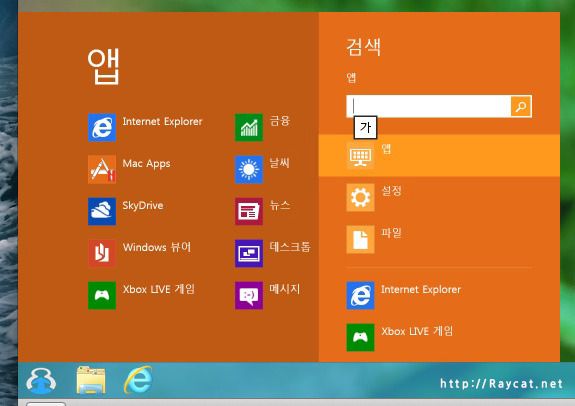Open the 메시지 messaging app icon
Image resolution: width=575 pixels, height=406 pixels.
[249, 295]
